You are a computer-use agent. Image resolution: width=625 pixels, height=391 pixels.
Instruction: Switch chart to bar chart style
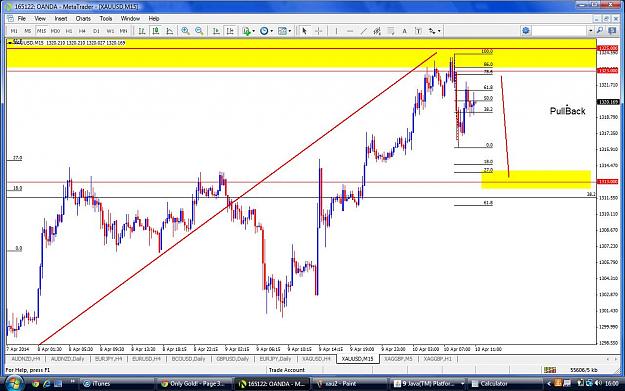(x=142, y=31)
